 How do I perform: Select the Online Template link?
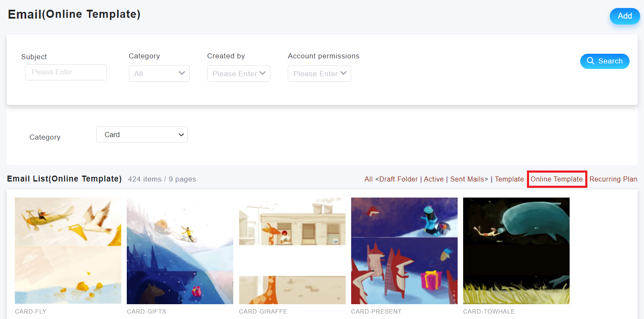(557, 179)
